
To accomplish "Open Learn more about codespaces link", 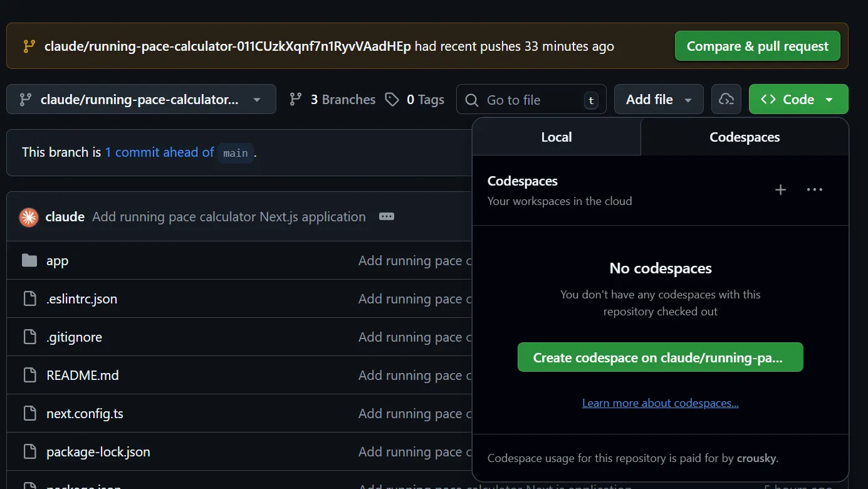I will pos(660,403).
